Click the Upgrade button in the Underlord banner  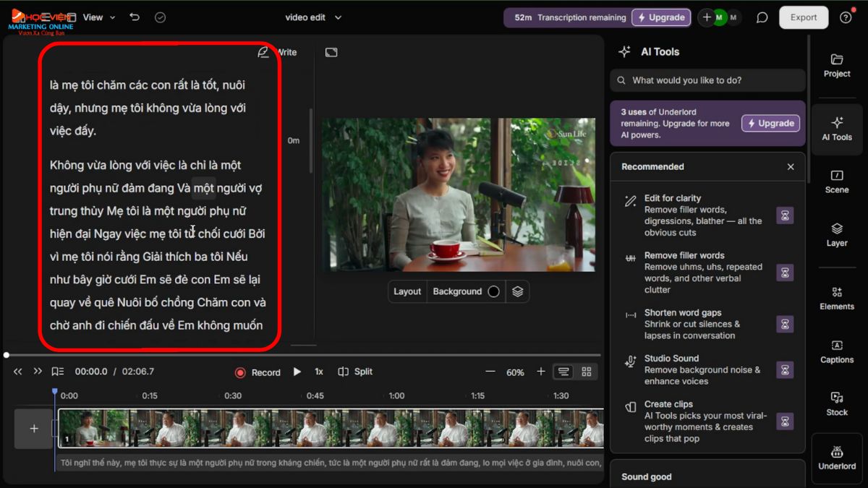coord(770,123)
